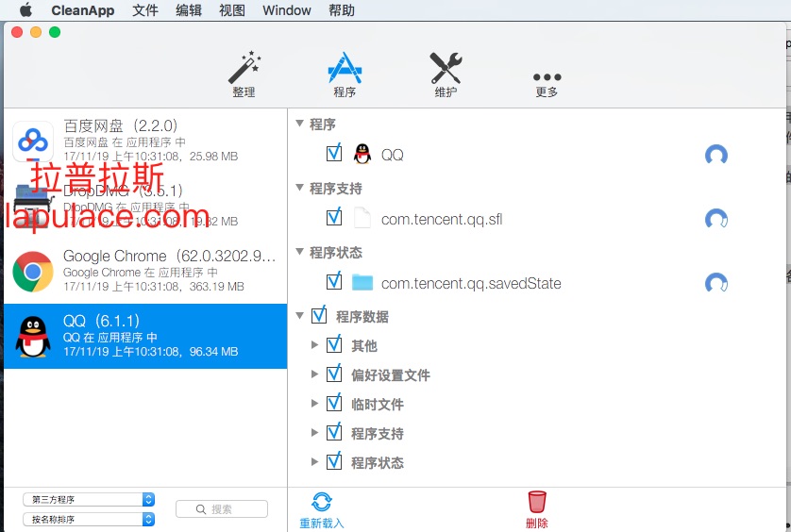
Task: Select the DropDMG (3.5.1) list entry
Action: coord(145,206)
